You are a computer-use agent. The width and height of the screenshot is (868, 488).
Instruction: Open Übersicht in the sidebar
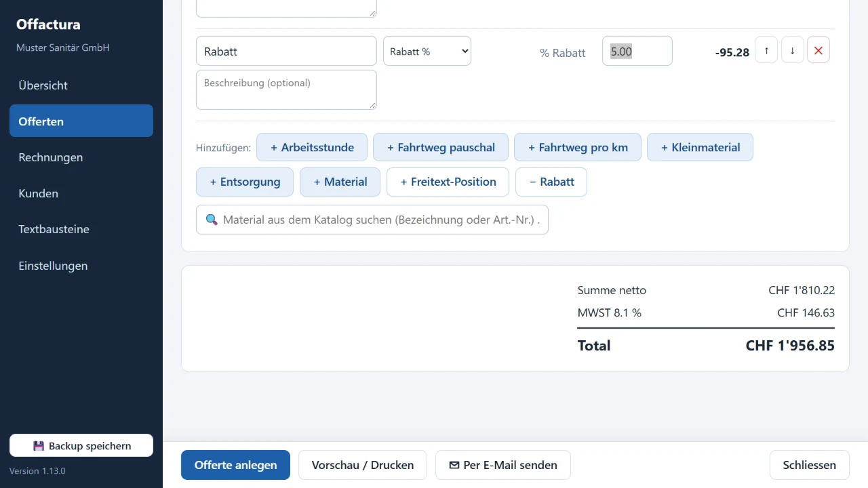(x=81, y=85)
